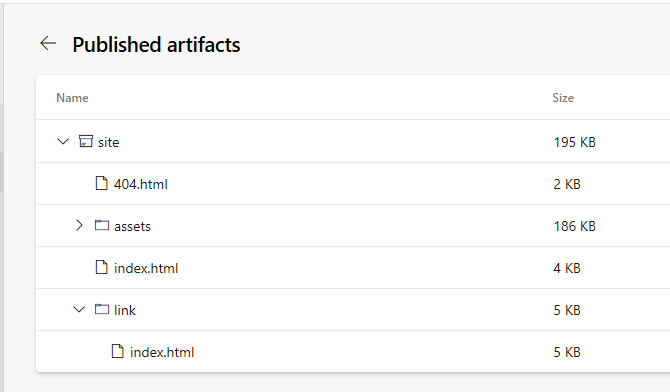The width and height of the screenshot is (670, 392).
Task: Click the 186 KB size of assets
Action: (575, 226)
